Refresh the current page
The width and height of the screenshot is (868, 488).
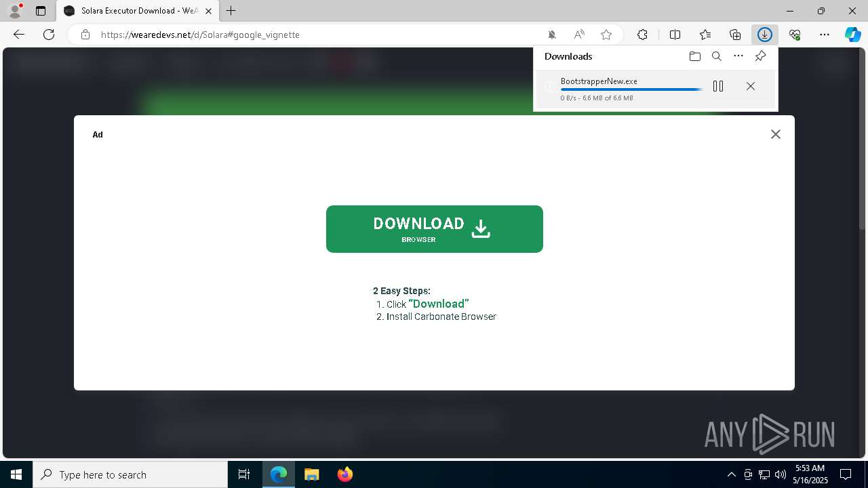[x=49, y=35]
